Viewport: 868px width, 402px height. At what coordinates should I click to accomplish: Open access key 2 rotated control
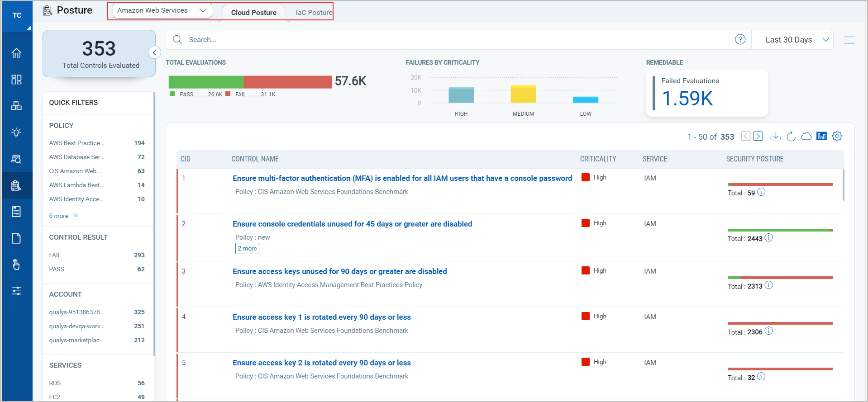point(322,363)
